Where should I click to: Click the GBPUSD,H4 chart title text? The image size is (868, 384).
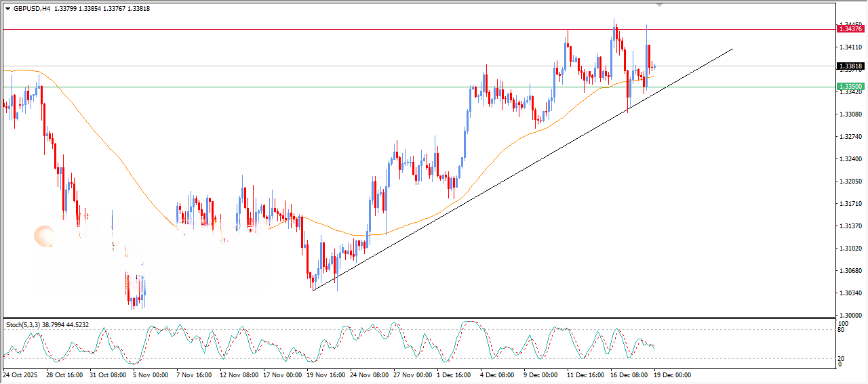coord(31,9)
